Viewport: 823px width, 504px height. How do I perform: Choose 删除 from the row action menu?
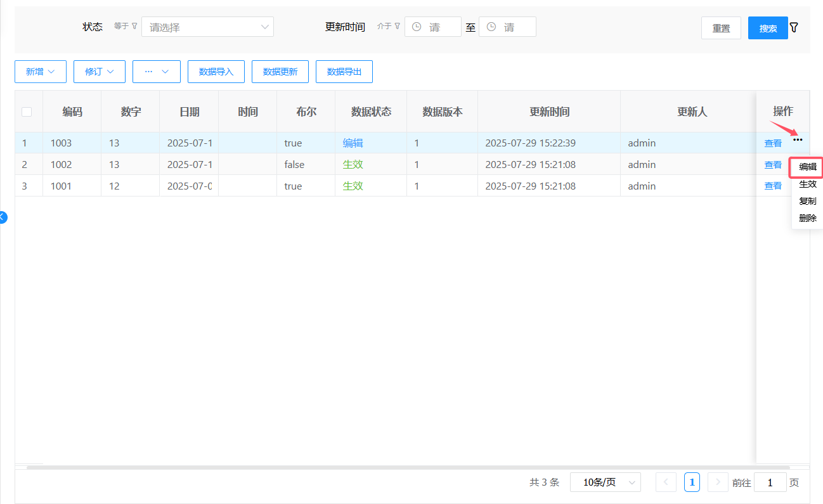(x=807, y=218)
